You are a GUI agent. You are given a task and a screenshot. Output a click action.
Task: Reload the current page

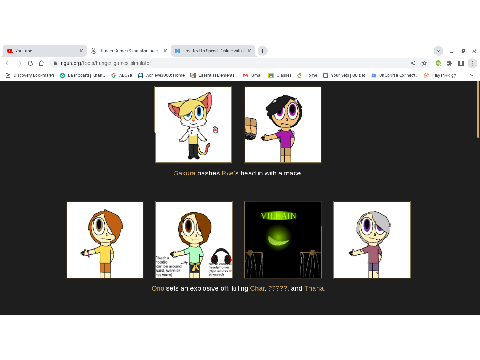tap(30, 63)
